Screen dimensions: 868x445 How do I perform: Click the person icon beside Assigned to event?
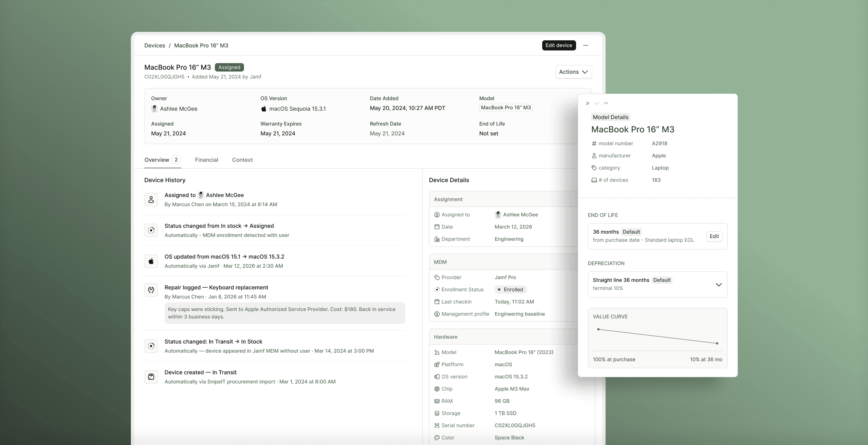point(151,199)
